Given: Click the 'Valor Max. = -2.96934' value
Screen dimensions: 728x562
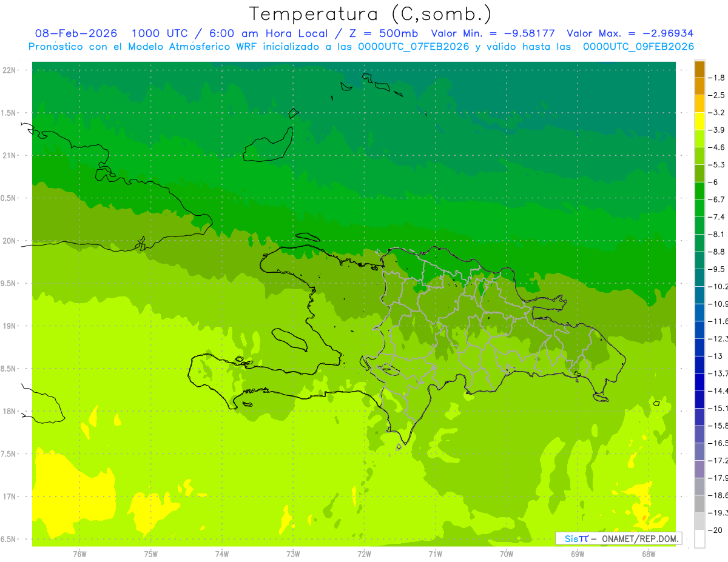Looking at the screenshot, I should [630, 33].
